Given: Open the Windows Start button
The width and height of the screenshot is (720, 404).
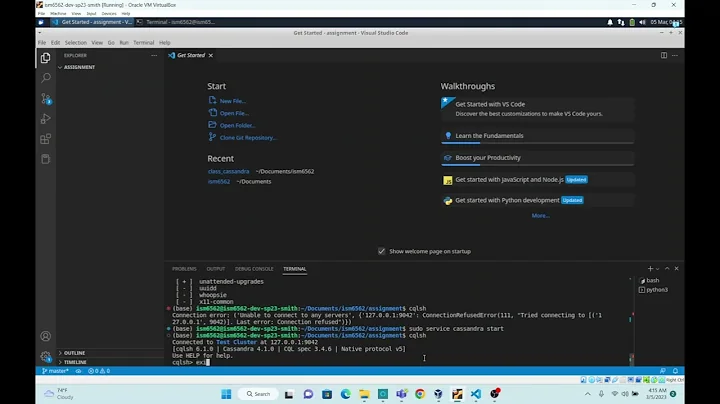Looking at the screenshot, I should [x=226, y=394].
